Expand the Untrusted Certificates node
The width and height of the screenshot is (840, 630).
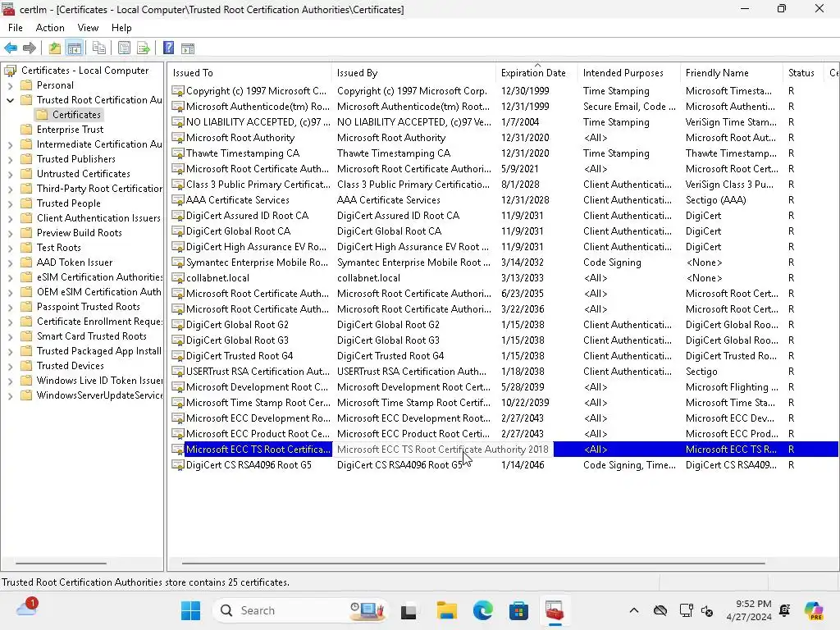[x=10, y=174]
